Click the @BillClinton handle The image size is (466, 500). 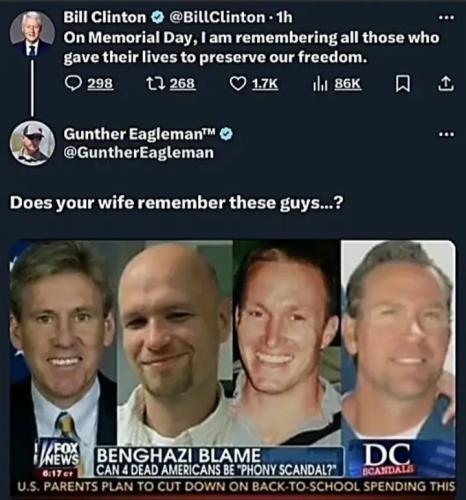pyautogui.click(x=217, y=17)
